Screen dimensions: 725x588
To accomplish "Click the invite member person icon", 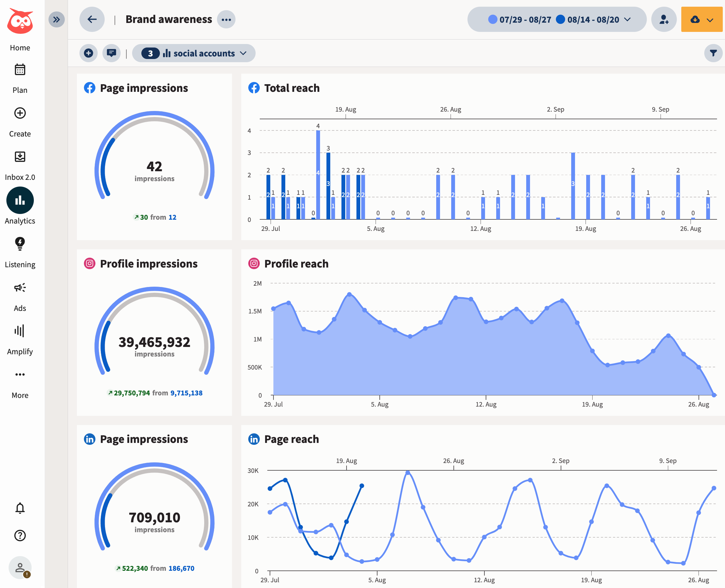I will click(x=664, y=20).
